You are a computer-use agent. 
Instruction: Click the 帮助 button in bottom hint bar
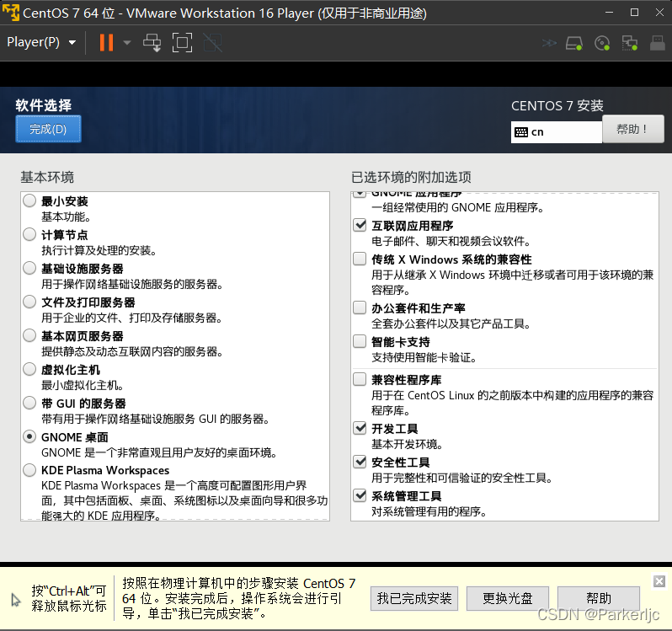[599, 598]
